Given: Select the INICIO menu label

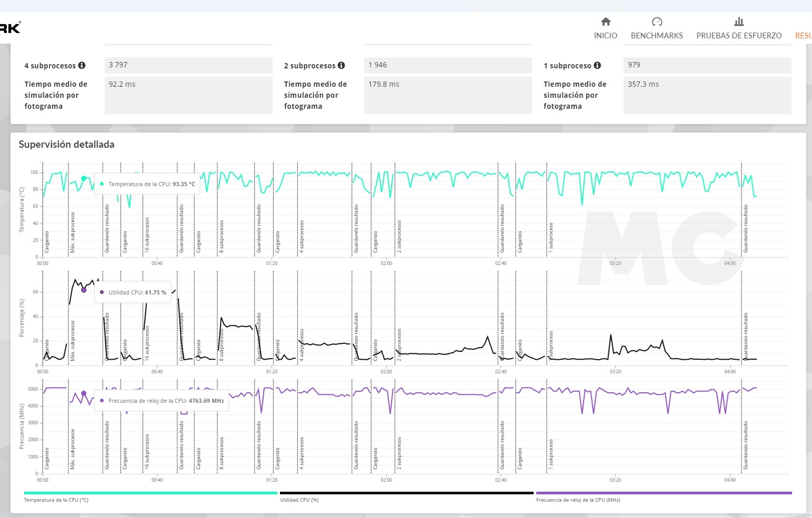Looking at the screenshot, I should coord(606,36).
